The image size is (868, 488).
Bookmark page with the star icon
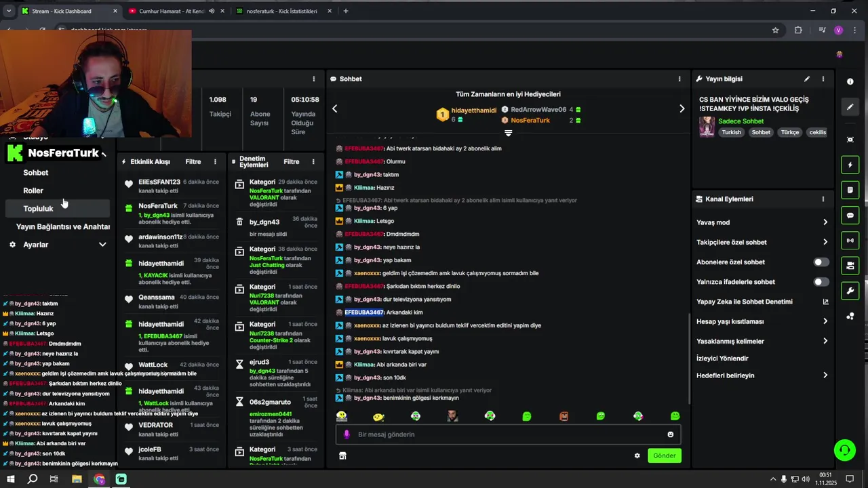[x=775, y=30]
